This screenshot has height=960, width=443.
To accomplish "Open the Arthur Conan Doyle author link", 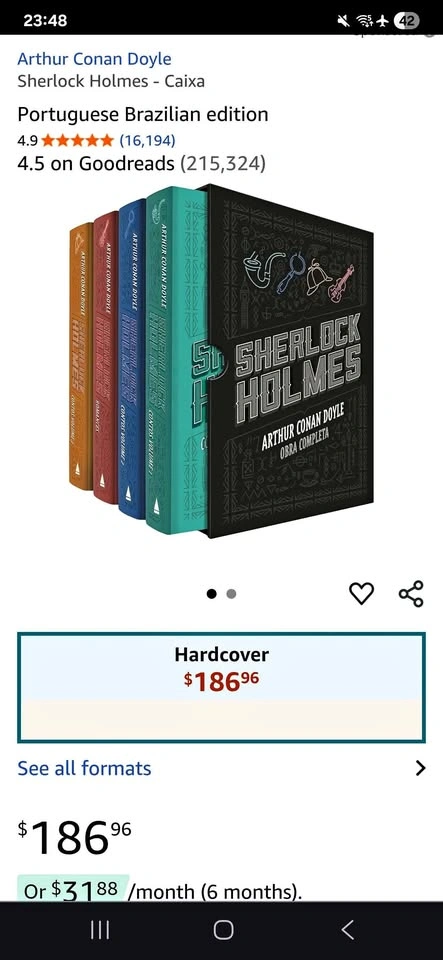I will point(94,59).
